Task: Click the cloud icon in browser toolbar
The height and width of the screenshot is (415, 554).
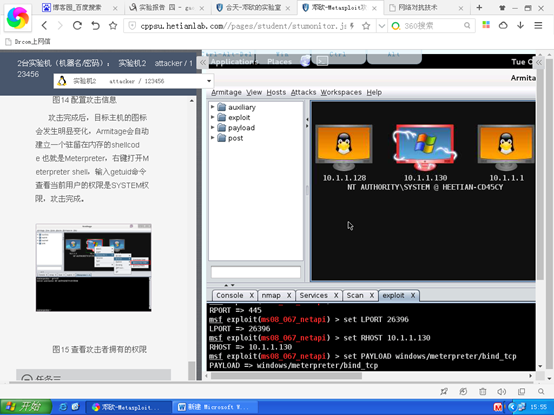Action: tap(503, 25)
